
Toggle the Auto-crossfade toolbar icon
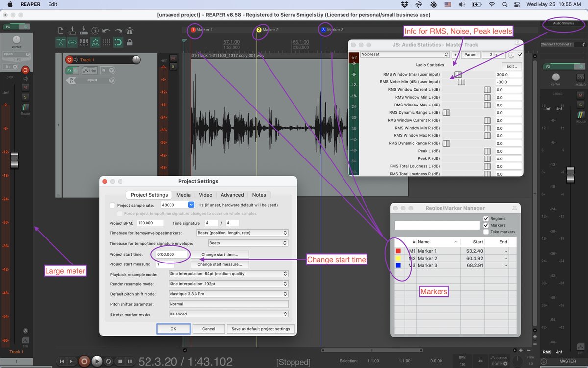(61, 42)
